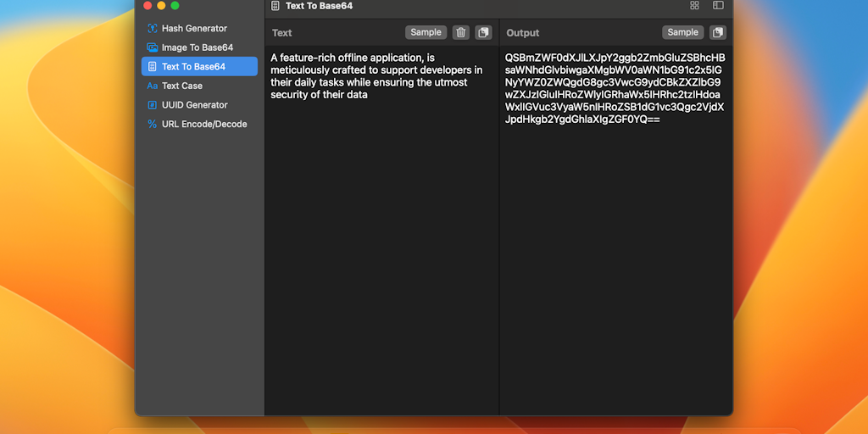Image resolution: width=868 pixels, height=434 pixels.
Task: Load sample in the Text panel
Action: point(426,32)
